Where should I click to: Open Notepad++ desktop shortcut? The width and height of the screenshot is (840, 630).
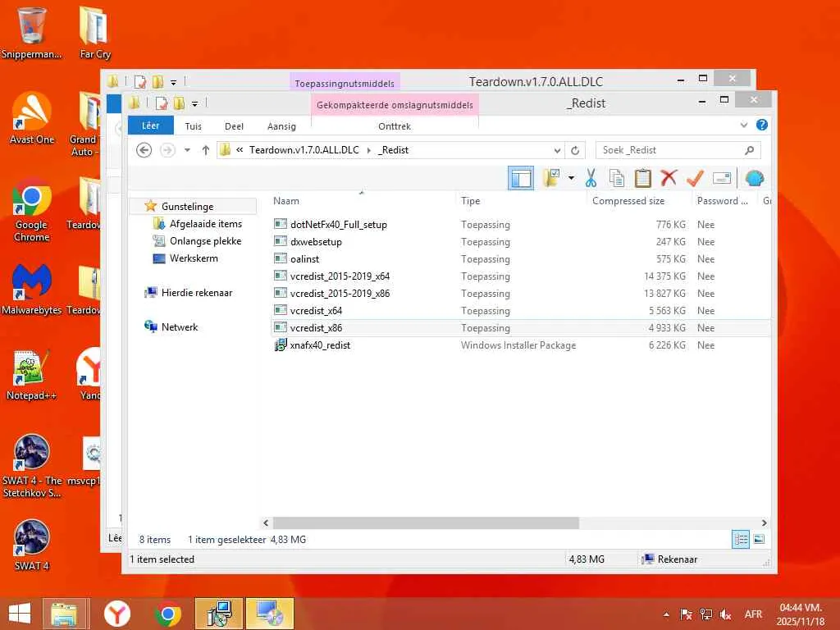(32, 375)
